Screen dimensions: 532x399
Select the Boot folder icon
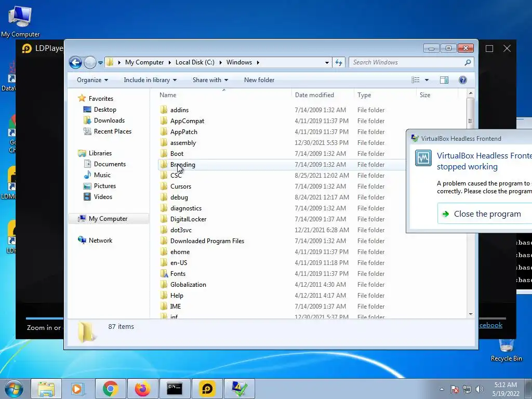164,153
